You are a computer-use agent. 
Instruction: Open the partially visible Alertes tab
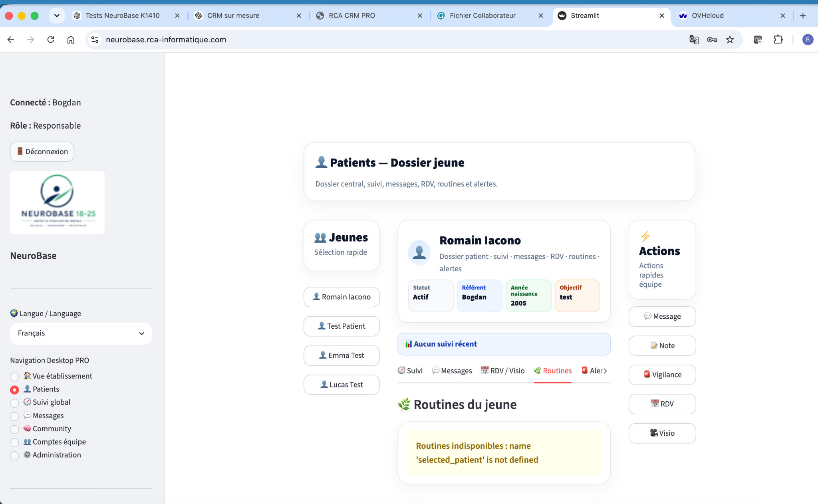[592, 371]
